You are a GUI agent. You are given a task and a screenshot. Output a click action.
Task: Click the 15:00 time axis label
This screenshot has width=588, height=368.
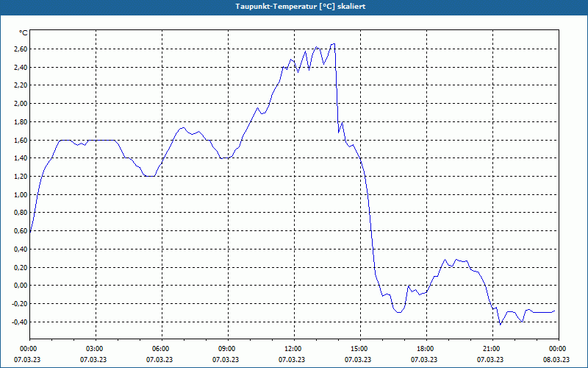pyautogui.click(x=360, y=349)
